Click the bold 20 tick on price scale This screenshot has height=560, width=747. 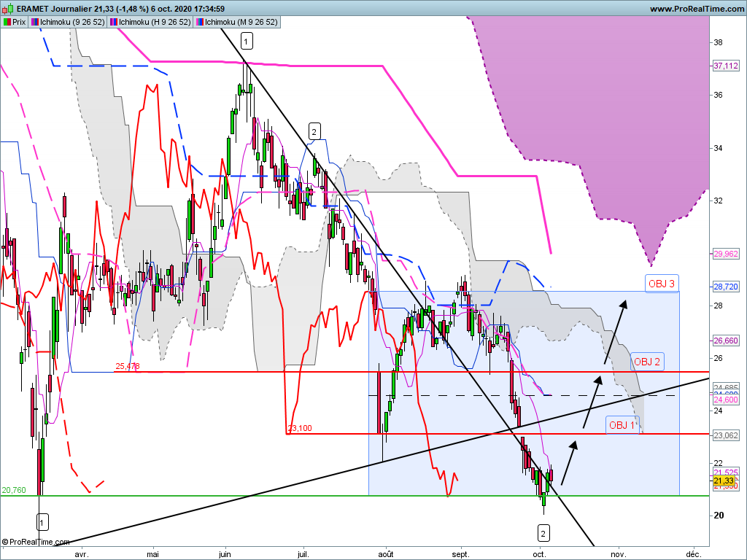coord(719,516)
